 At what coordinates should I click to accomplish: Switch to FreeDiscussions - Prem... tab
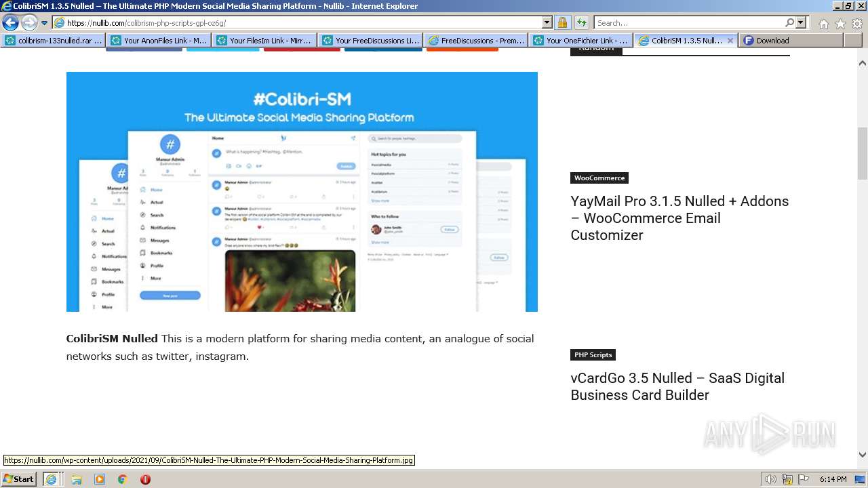click(477, 41)
